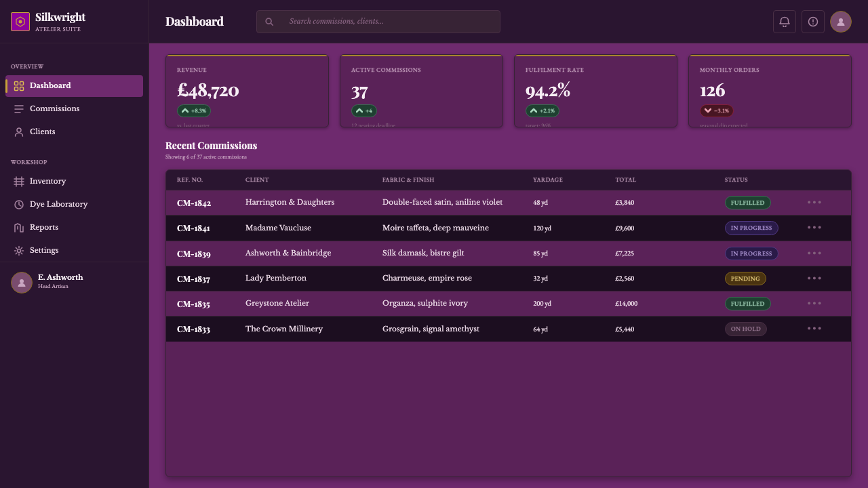Click the Pending status badge
The height and width of the screenshot is (488, 868).
click(745, 279)
